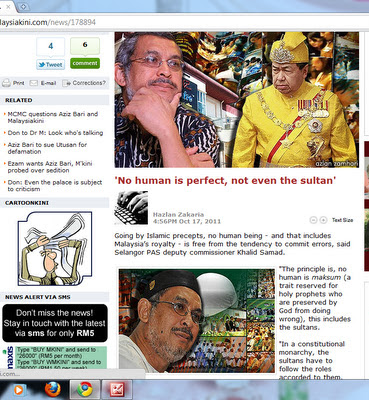
Task: Click the Tweet button
Action: tap(51, 64)
